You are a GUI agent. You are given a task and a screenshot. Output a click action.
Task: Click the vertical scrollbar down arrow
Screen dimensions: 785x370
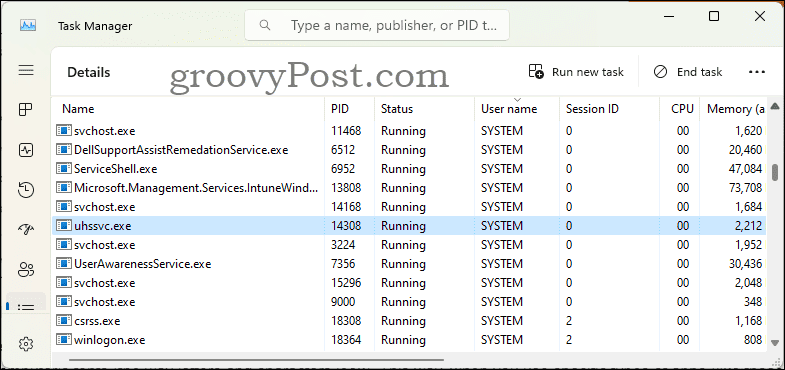[775, 343]
